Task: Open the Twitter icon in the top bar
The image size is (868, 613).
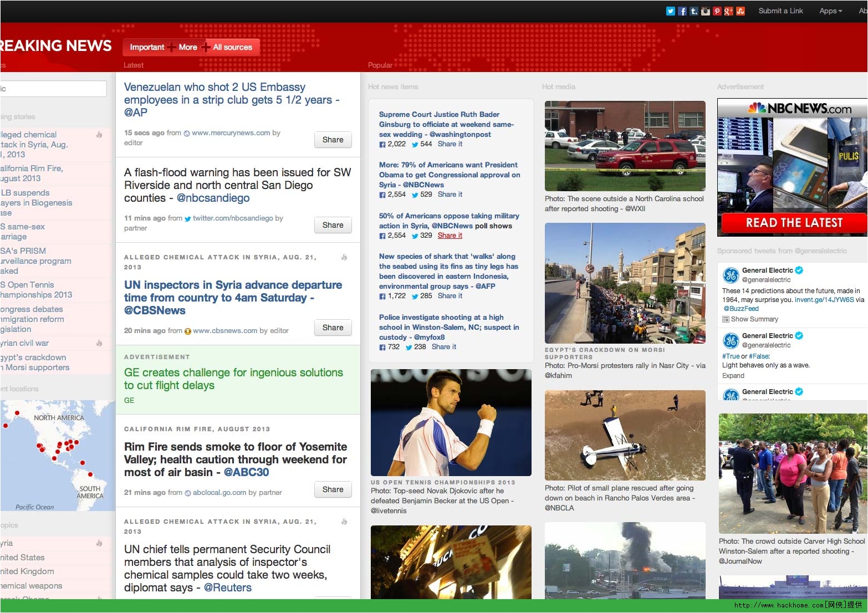Action: 670,11
